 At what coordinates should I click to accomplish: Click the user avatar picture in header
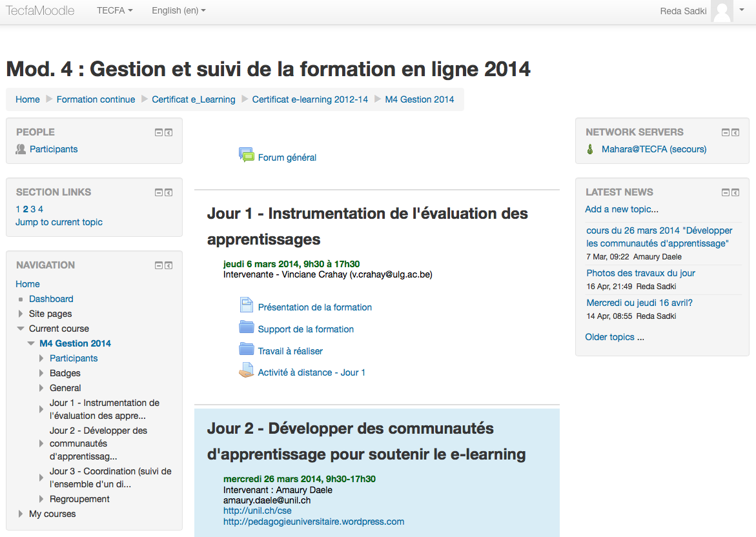722,11
